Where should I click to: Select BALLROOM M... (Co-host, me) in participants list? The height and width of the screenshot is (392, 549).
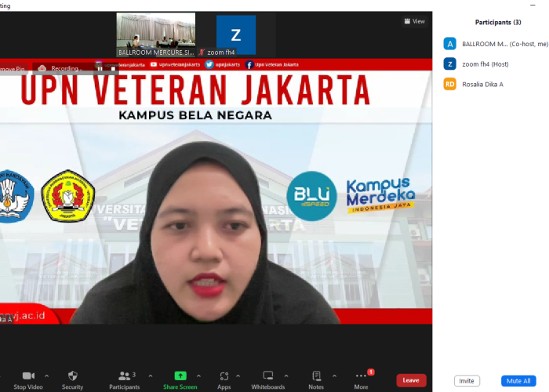496,44
